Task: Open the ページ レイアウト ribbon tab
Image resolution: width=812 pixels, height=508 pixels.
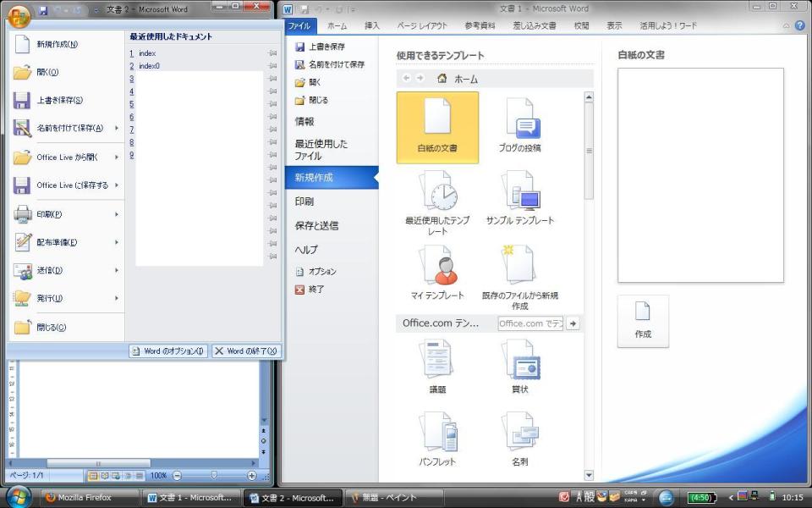Action: [x=422, y=25]
